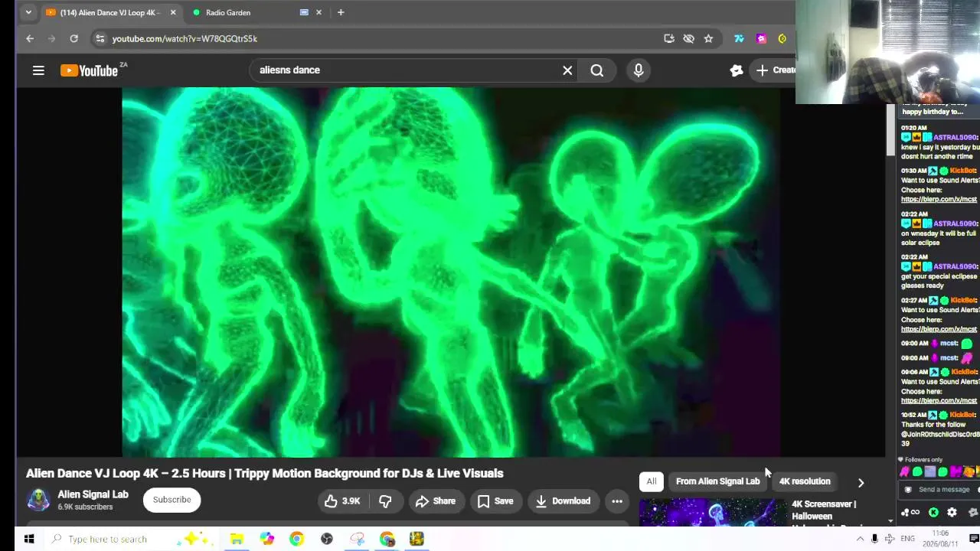Expand hidden system tray icons
The height and width of the screenshot is (551, 980).
coord(860,540)
